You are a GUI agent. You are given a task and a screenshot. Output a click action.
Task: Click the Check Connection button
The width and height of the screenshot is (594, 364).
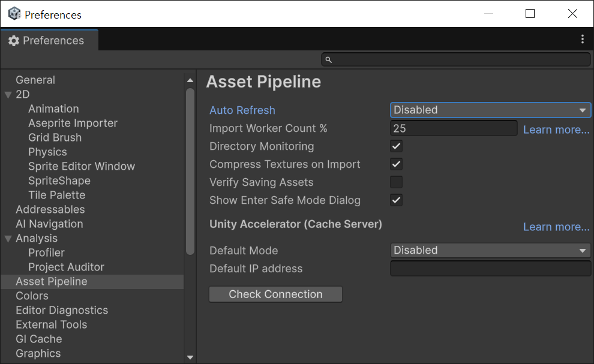[x=275, y=294]
